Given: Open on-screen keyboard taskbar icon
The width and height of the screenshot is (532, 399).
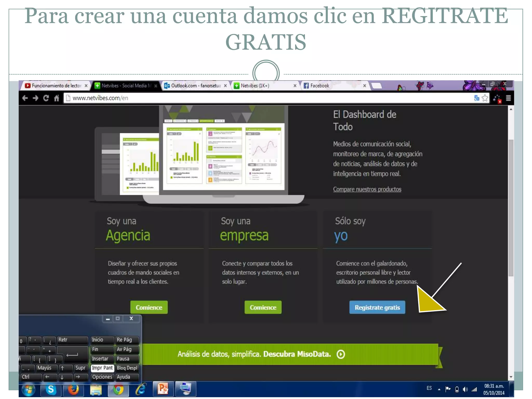Looking at the screenshot, I should tap(185, 389).
